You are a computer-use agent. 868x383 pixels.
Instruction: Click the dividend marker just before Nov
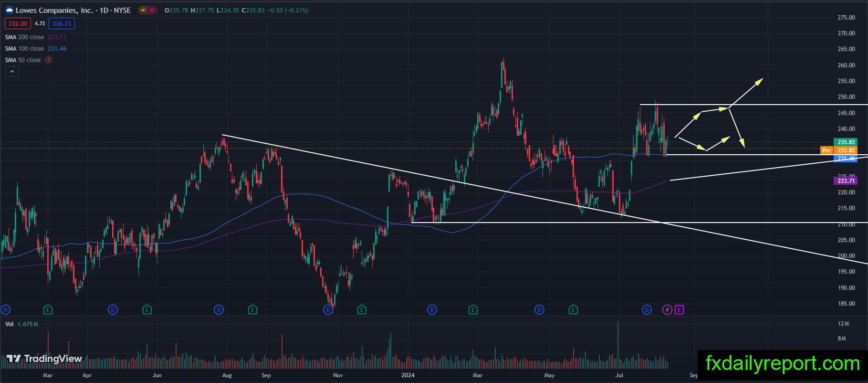[x=328, y=310]
